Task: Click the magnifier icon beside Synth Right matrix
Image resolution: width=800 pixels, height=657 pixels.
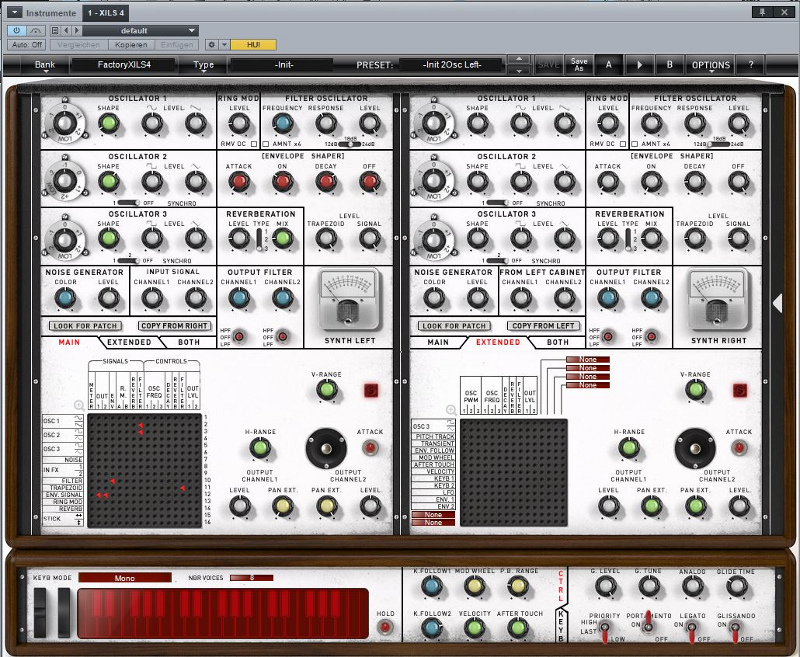Action: (452, 410)
